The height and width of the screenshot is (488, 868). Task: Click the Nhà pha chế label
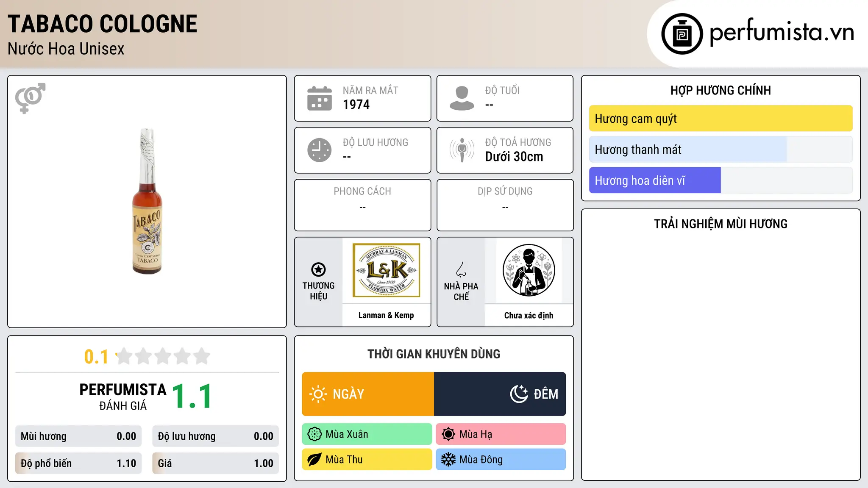click(461, 291)
